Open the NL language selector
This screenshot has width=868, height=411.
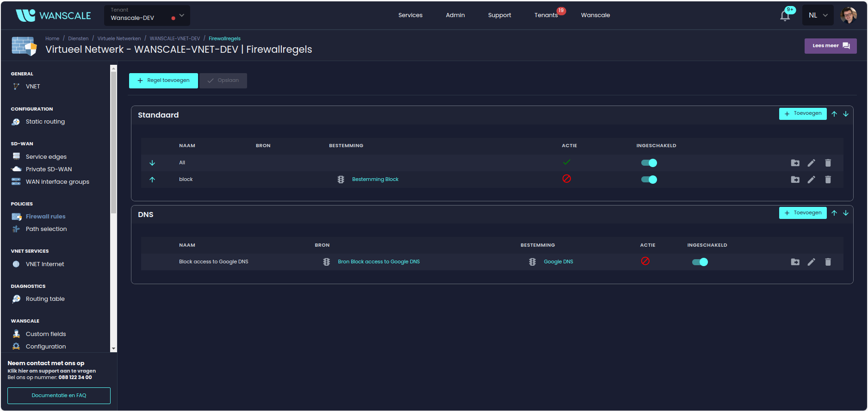[x=818, y=15]
